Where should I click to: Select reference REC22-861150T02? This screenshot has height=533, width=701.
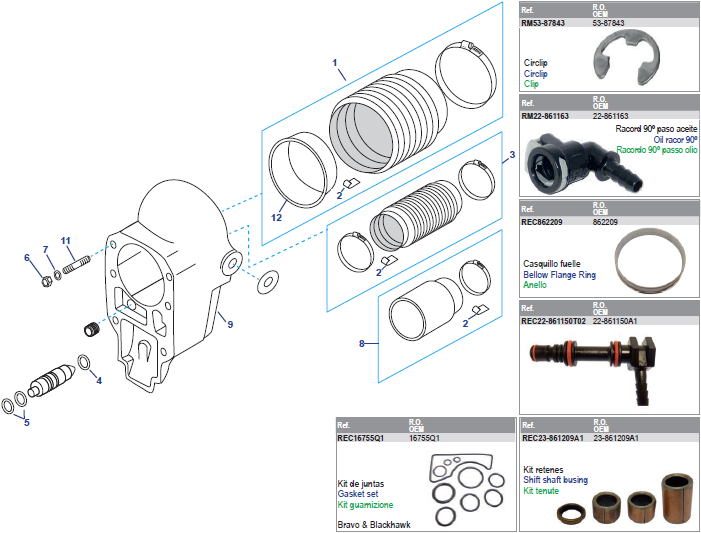pos(553,321)
